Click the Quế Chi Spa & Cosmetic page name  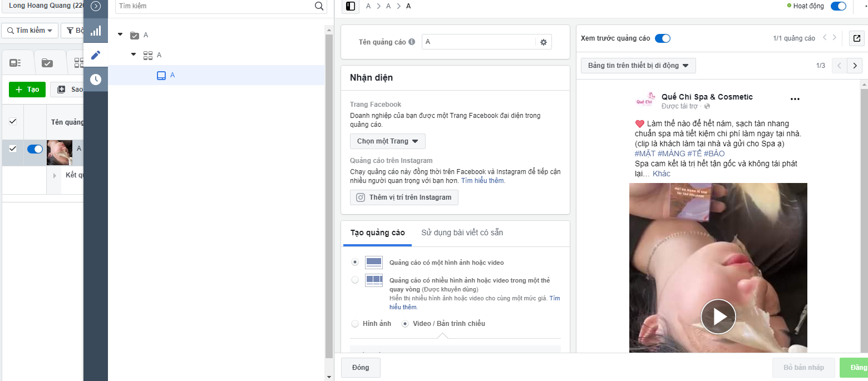(x=707, y=97)
